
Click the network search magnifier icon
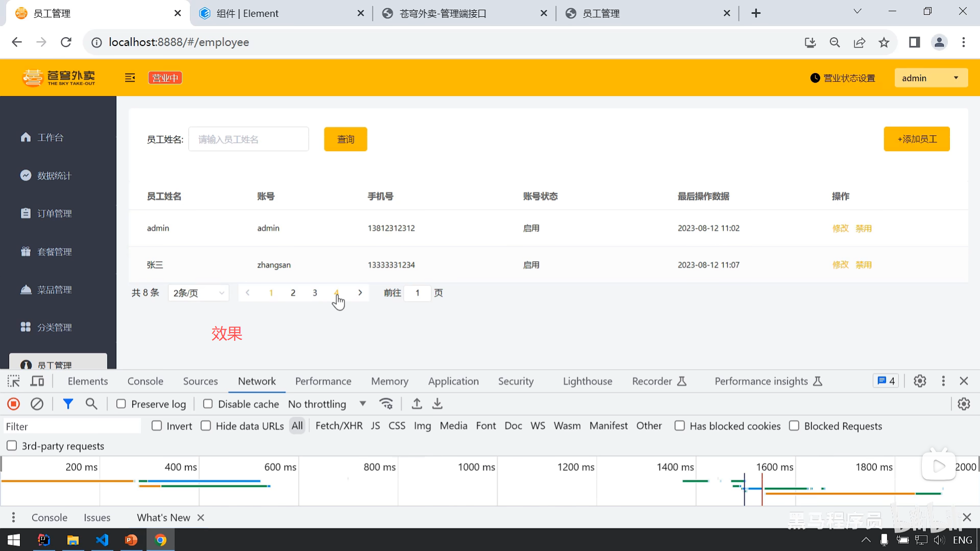click(91, 404)
